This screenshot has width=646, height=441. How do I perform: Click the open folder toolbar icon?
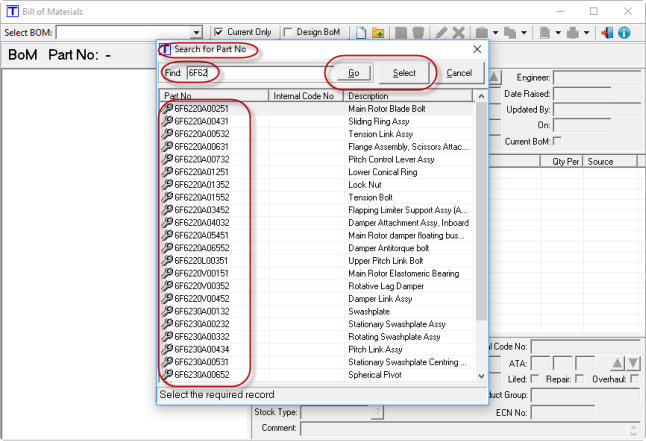tap(378, 33)
